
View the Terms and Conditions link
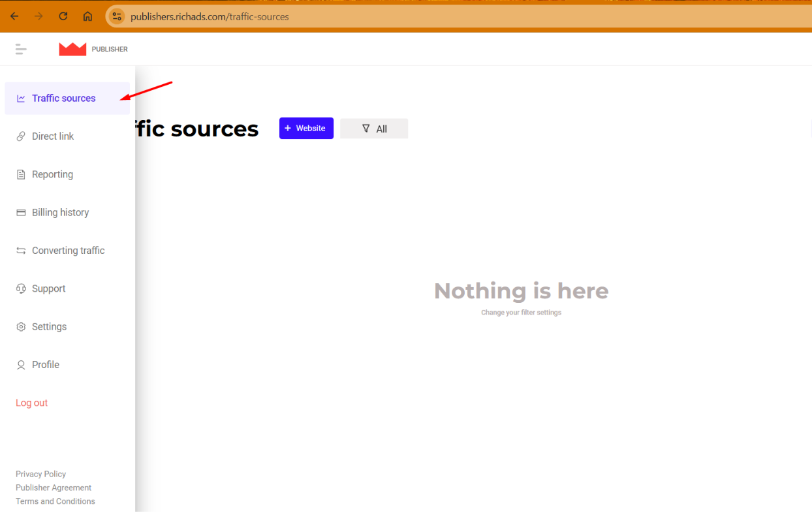click(x=55, y=501)
